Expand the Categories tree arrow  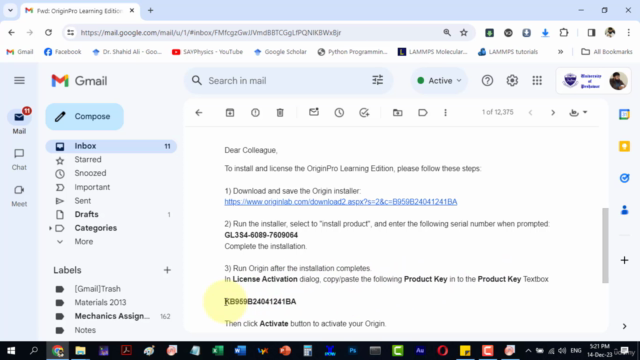(x=50, y=228)
